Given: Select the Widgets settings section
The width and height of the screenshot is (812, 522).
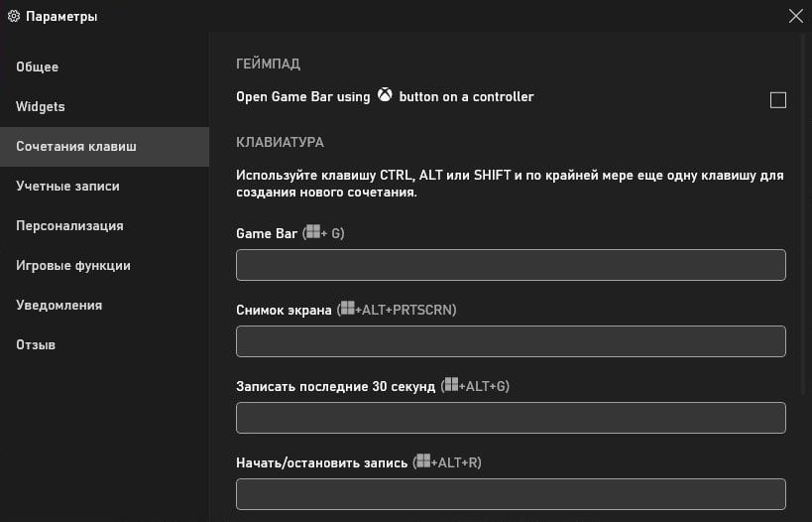Looking at the screenshot, I should pyautogui.click(x=41, y=107).
